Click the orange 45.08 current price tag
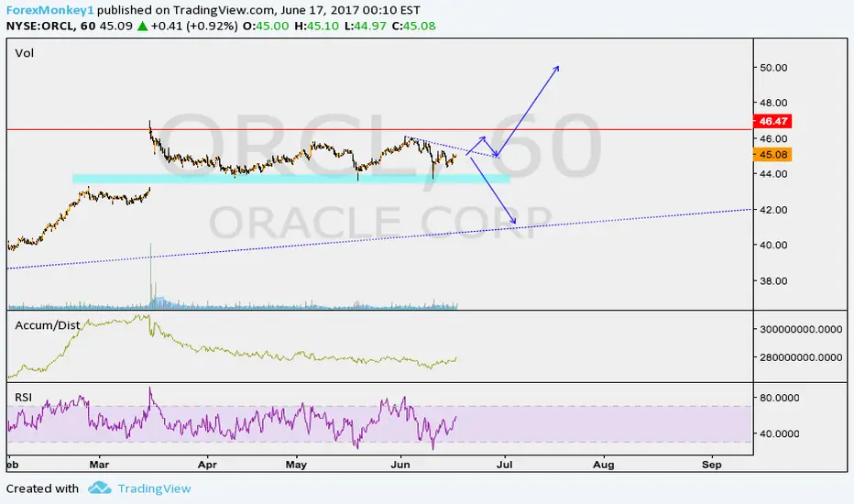Image resolution: width=854 pixels, height=504 pixels. point(772,155)
